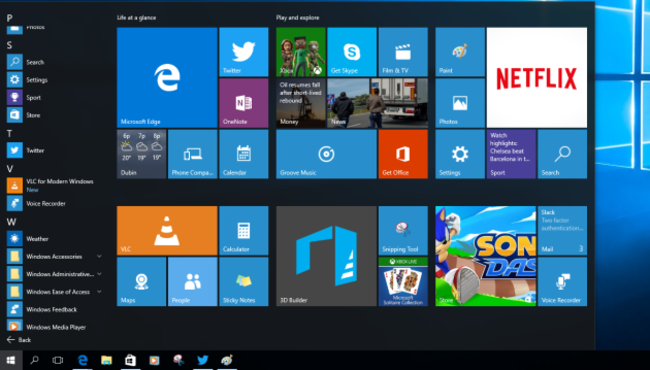Open the Calendar tile
The image size is (650, 370).
244,154
